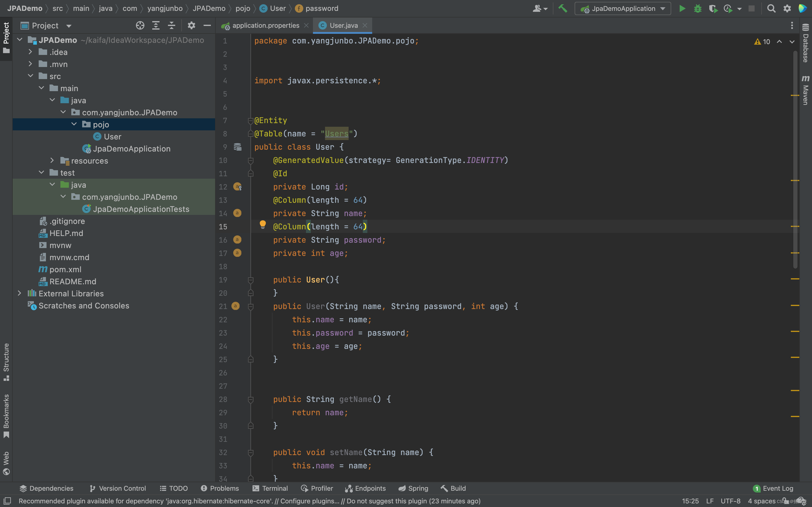Image resolution: width=812 pixels, height=507 pixels.
Task: Start debugging with the bug icon
Action: [x=698, y=9]
